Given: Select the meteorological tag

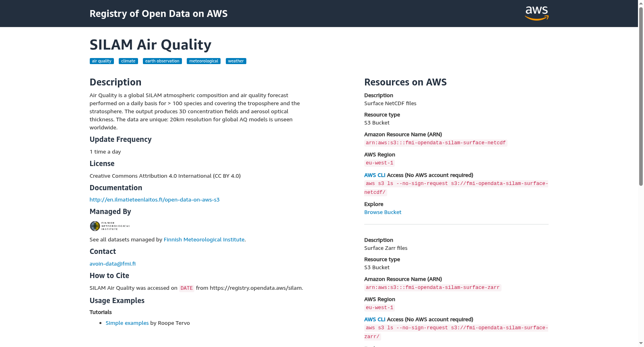Looking at the screenshot, I should pyautogui.click(x=204, y=61).
